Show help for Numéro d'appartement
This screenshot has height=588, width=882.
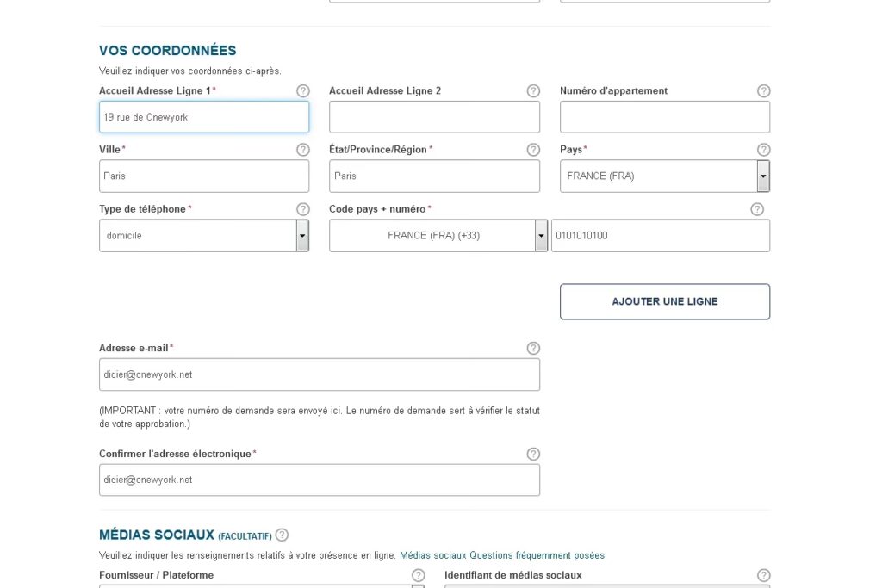pyautogui.click(x=763, y=90)
